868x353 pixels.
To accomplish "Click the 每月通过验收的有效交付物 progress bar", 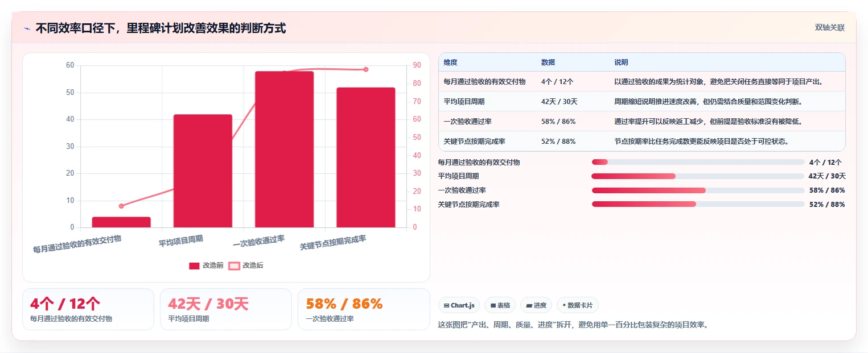I will pyautogui.click(x=698, y=162).
